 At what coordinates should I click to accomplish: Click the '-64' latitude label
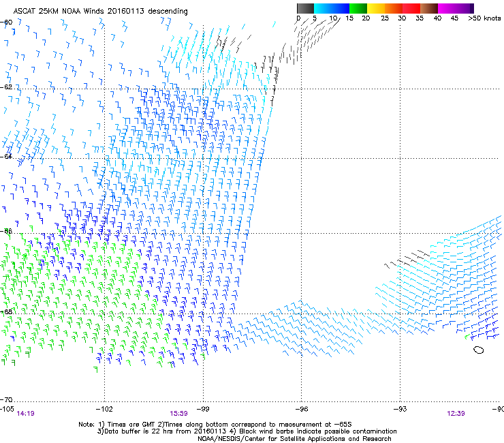tap(6, 157)
